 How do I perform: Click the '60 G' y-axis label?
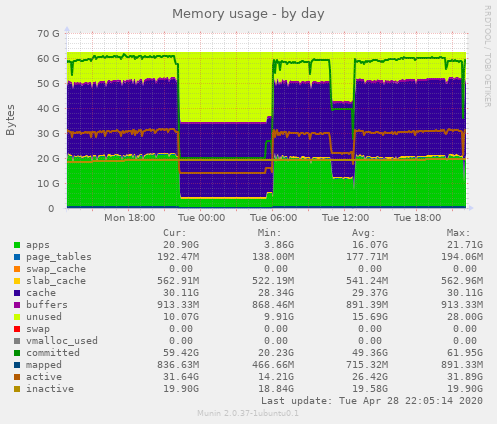48,59
